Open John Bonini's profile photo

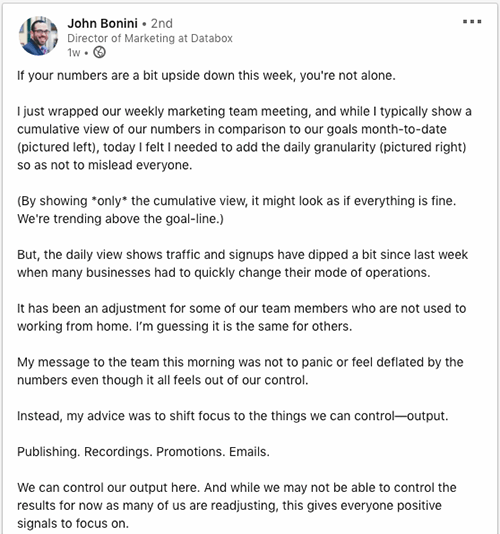point(38,36)
